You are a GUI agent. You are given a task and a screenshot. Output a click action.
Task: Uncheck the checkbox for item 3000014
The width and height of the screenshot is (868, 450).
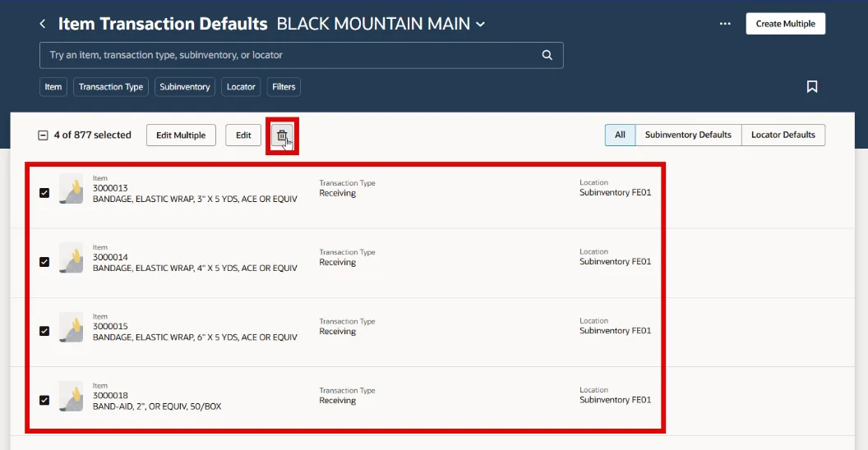click(x=44, y=262)
